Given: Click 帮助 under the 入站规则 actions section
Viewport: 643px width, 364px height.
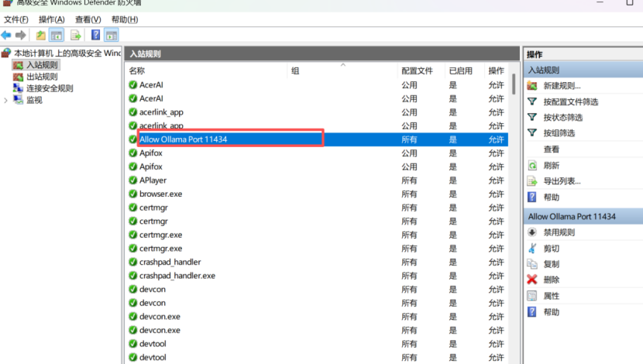Looking at the screenshot, I should point(551,197).
